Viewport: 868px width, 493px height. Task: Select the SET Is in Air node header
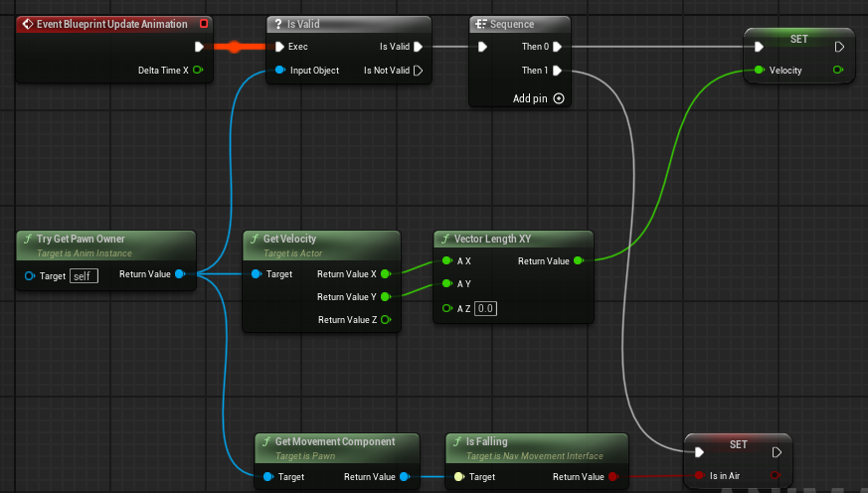pos(738,445)
